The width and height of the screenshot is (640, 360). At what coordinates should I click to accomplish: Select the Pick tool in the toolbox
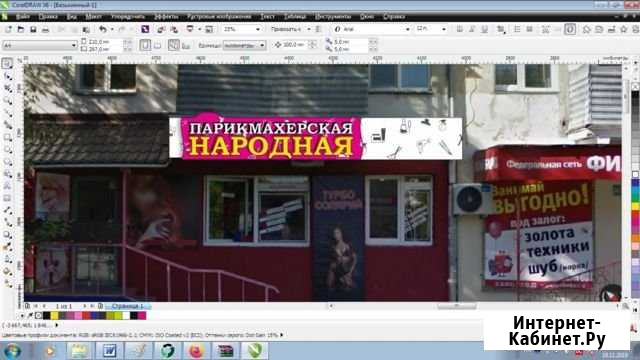point(7,63)
